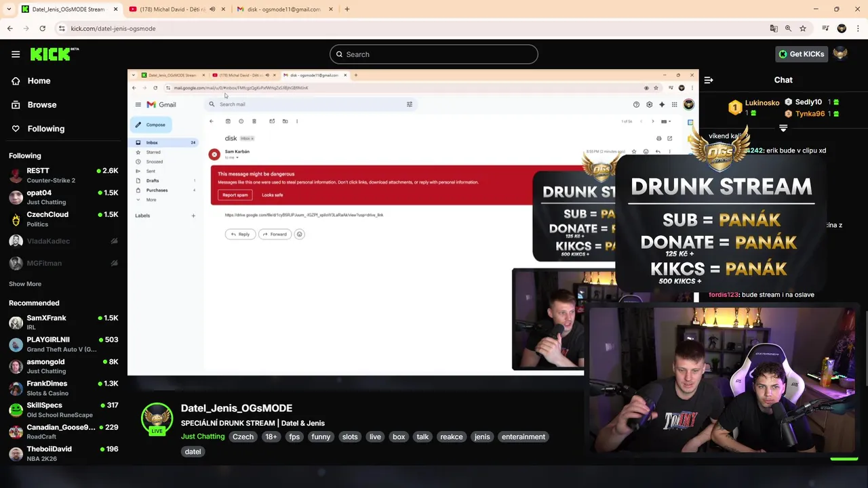Click the Get KICKs button
The image size is (868, 488).
point(802,54)
